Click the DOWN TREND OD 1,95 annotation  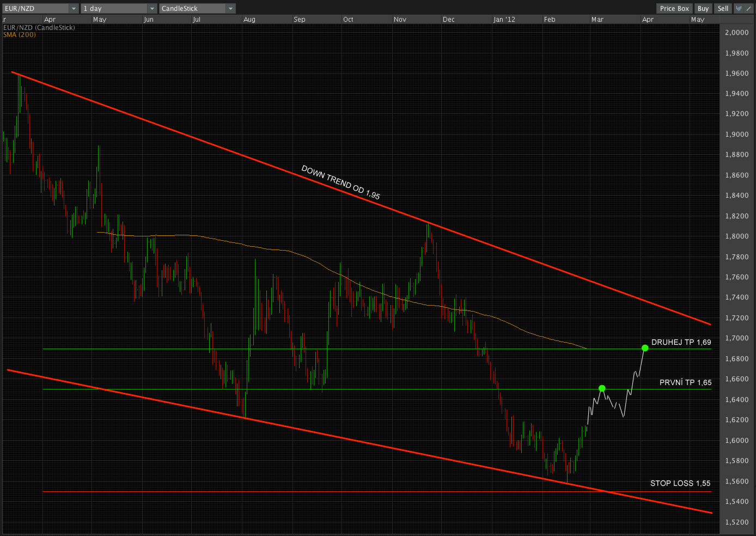pyautogui.click(x=341, y=182)
